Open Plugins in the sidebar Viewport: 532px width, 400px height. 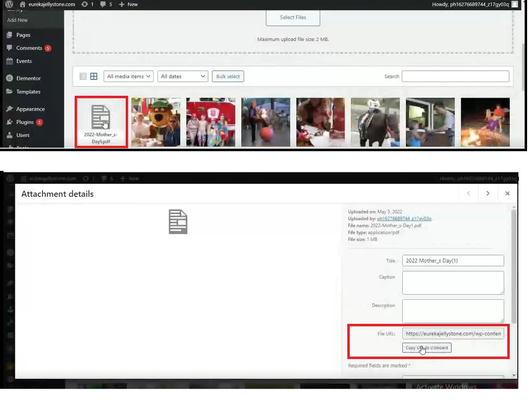pyautogui.click(x=25, y=122)
